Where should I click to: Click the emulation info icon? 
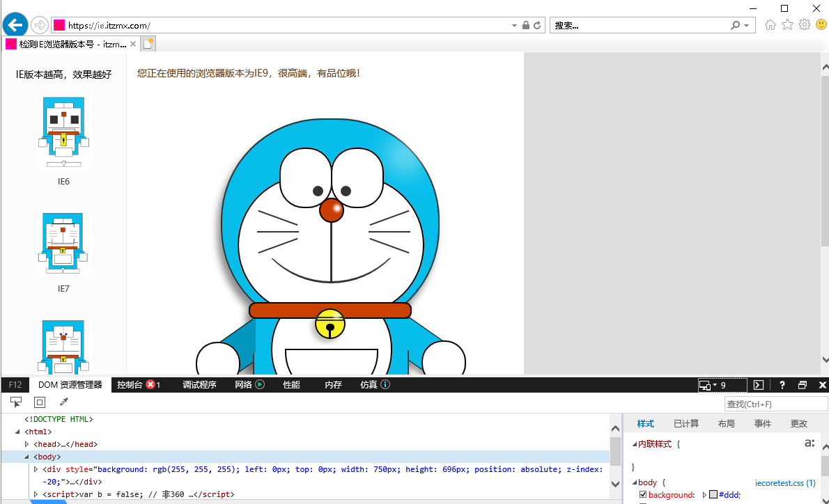385,384
